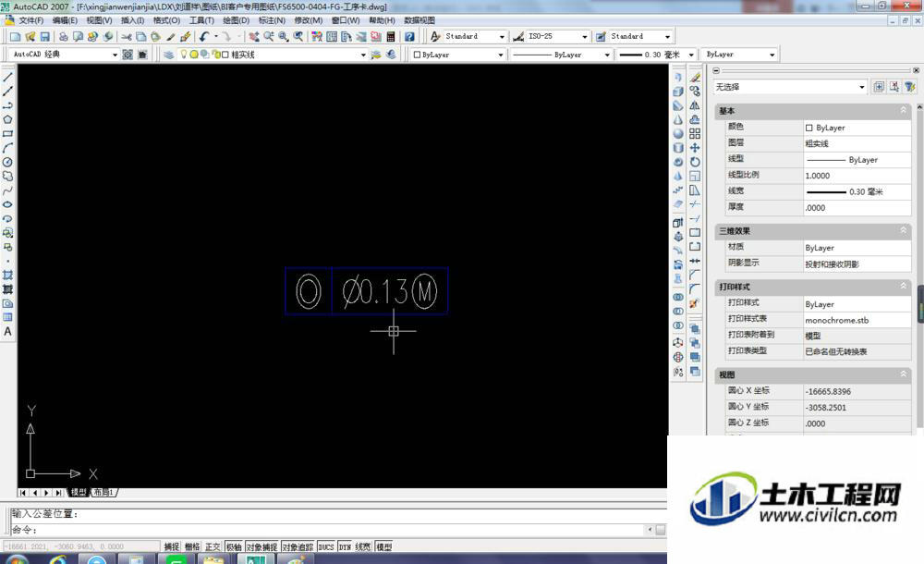Select the Rotate modify tool
Screen dimensions: 924x564
[696, 162]
